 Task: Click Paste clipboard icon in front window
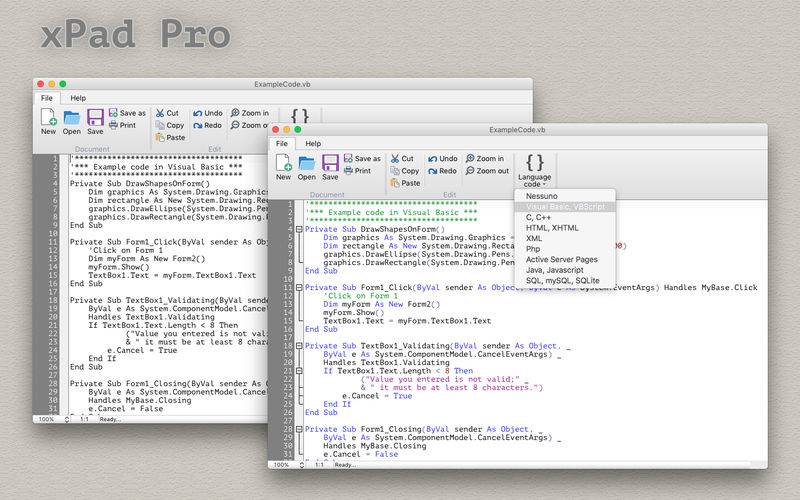click(405, 183)
